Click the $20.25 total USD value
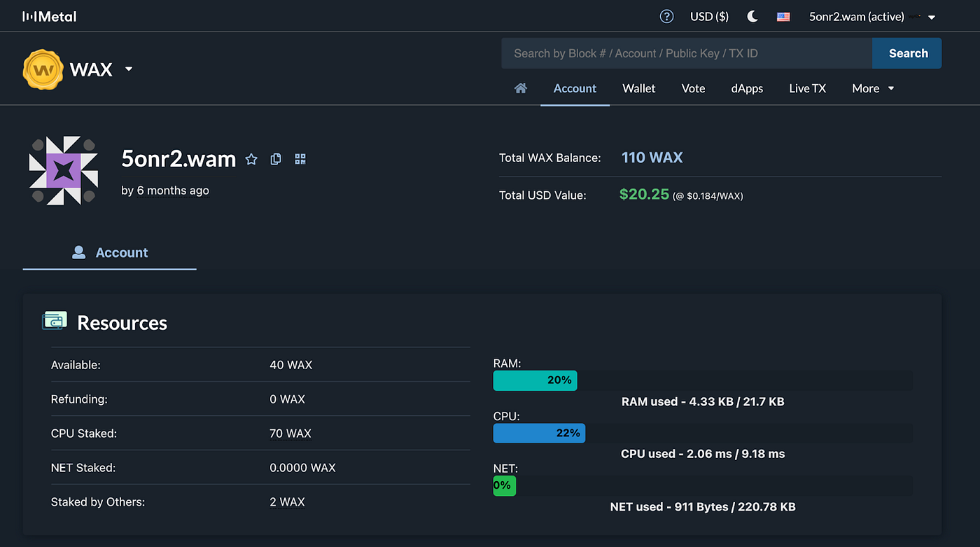Screen dimensions: 980x547 (644, 194)
